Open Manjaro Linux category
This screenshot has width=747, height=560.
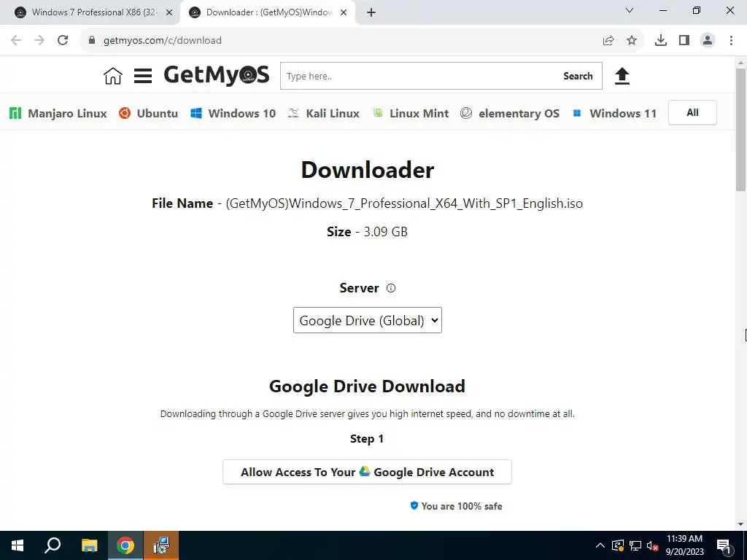[x=58, y=113]
